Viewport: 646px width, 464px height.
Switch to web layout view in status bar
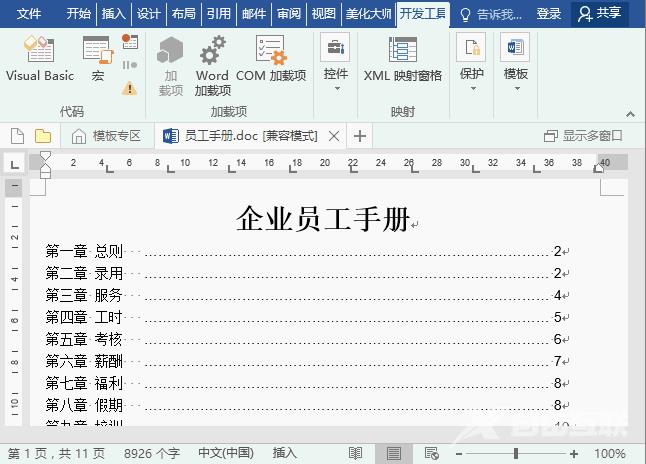(431, 453)
